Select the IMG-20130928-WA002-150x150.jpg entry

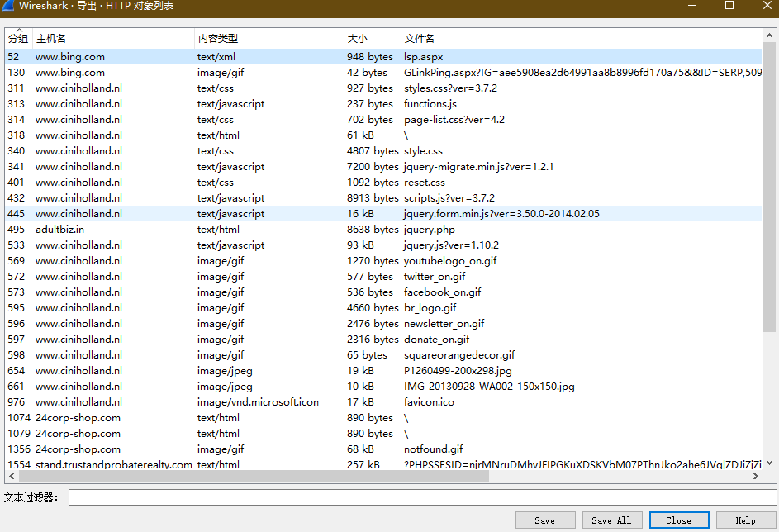pos(384,387)
